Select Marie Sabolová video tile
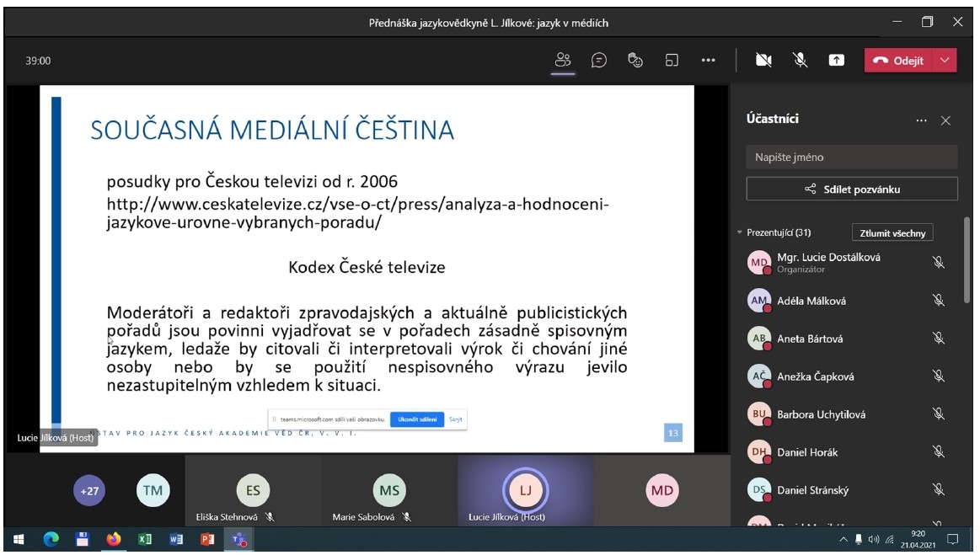Screen dimensions: 980x555 [x=389, y=491]
